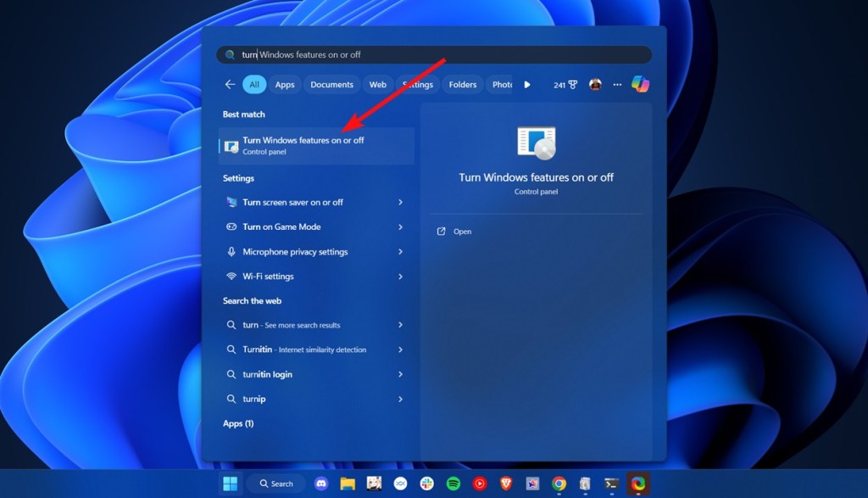Expand chevron for Microphone privacy settings

[400, 251]
